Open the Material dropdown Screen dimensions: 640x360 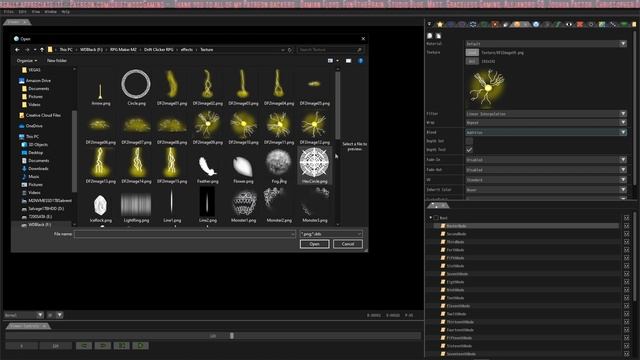pyautogui.click(x=546, y=43)
